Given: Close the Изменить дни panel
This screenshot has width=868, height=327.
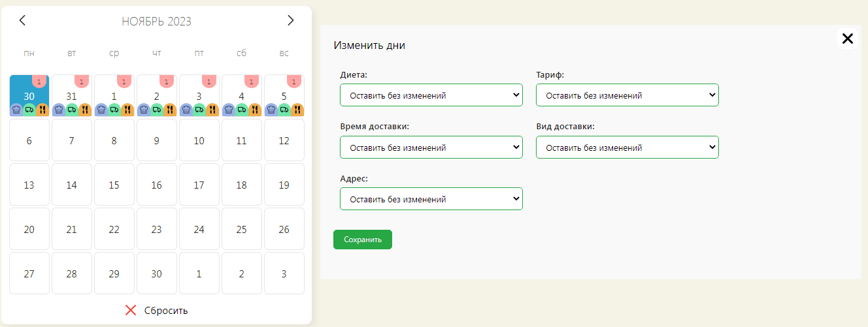Looking at the screenshot, I should pos(847,39).
